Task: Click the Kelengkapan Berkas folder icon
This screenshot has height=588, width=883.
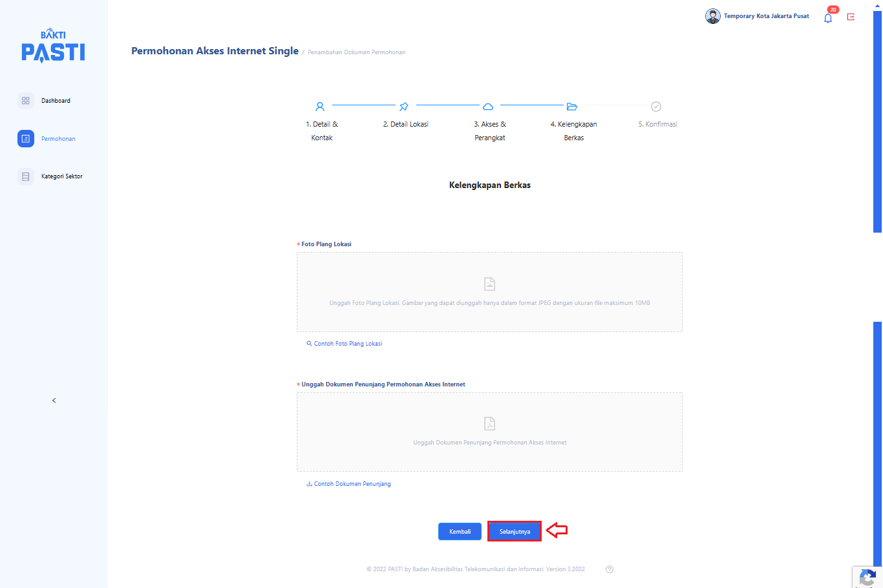Action: click(x=572, y=107)
